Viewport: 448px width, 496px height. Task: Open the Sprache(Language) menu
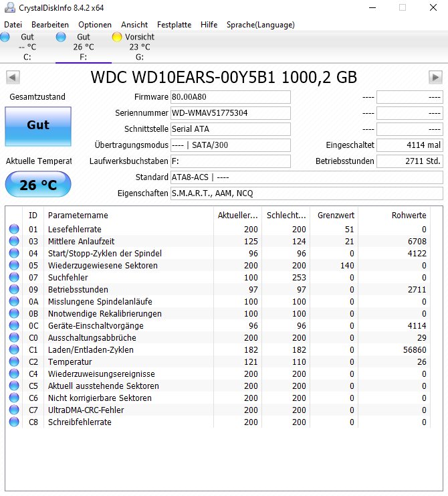point(260,25)
